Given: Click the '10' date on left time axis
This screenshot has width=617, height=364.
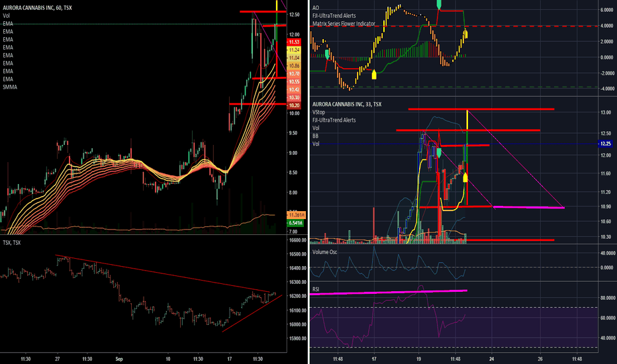Looking at the screenshot, I should point(168,359).
